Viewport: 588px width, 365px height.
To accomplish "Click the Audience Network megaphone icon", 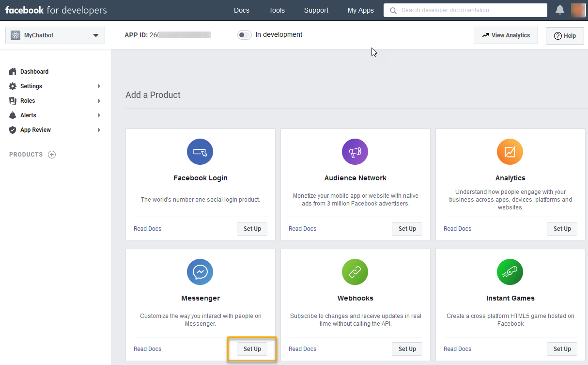I will click(355, 151).
